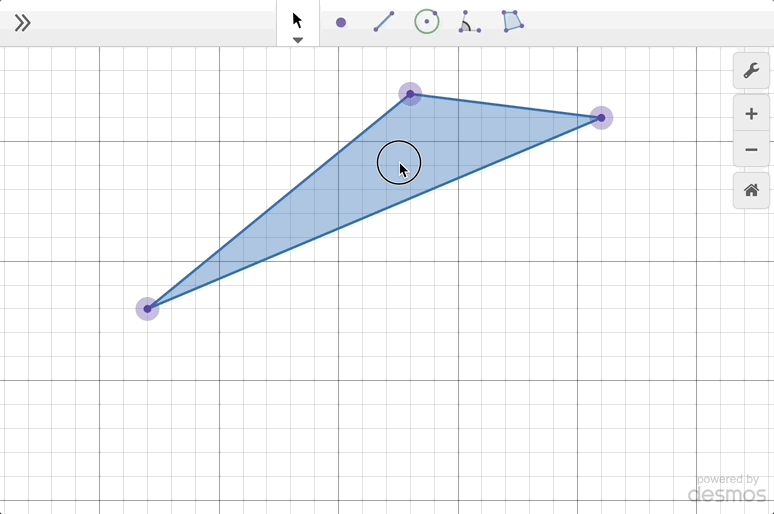Viewport: 774px width, 514px height.
Task: Choose the Point tool
Action: coord(341,22)
